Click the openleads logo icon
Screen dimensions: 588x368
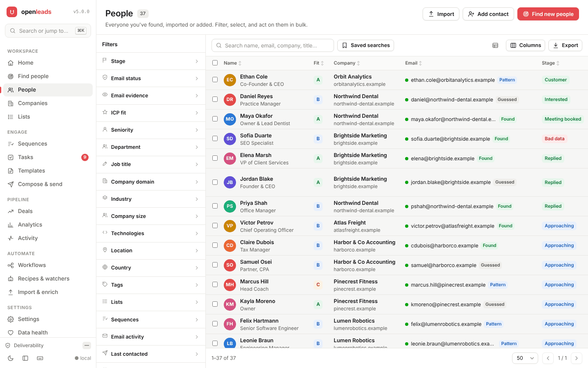[12, 12]
